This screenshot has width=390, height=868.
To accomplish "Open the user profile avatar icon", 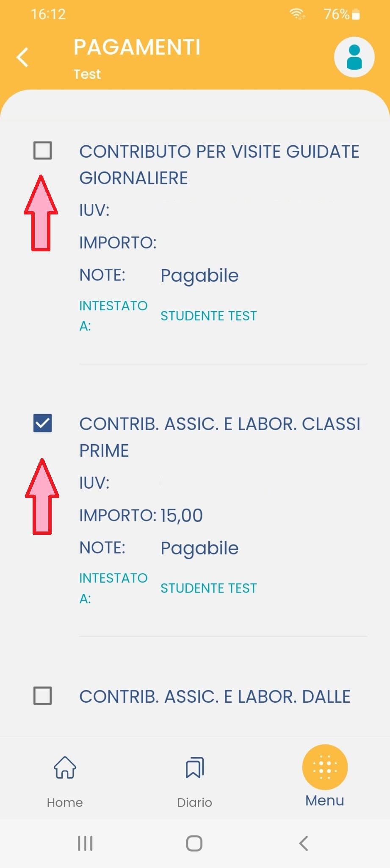I will (354, 57).
